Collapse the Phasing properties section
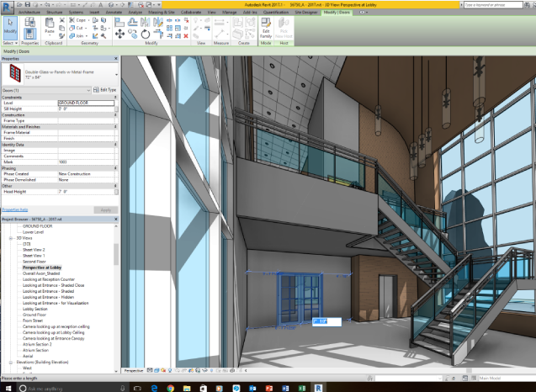This screenshot has height=392, width=536. click(115, 168)
